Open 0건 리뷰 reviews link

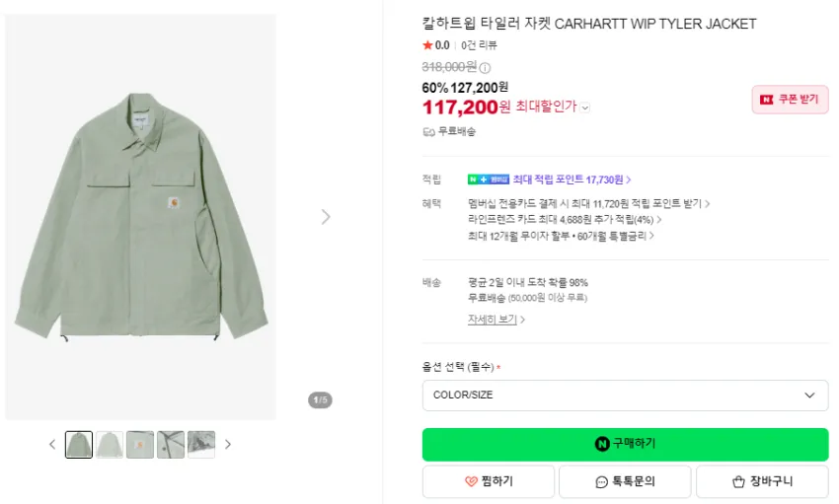[x=479, y=45]
